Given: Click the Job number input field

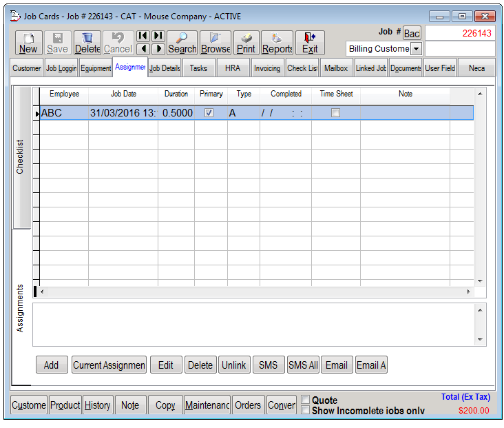Looking at the screenshot, I should (x=459, y=33).
